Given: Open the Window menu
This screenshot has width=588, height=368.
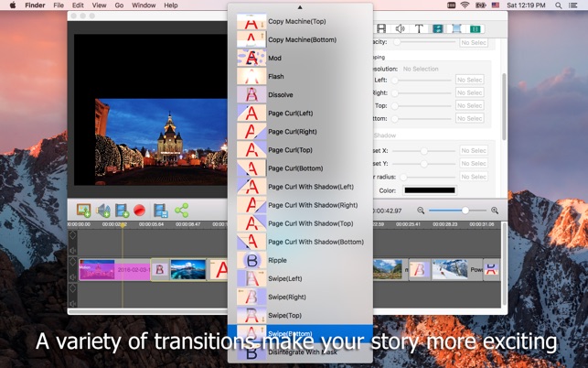Looking at the screenshot, I should pos(144,5).
